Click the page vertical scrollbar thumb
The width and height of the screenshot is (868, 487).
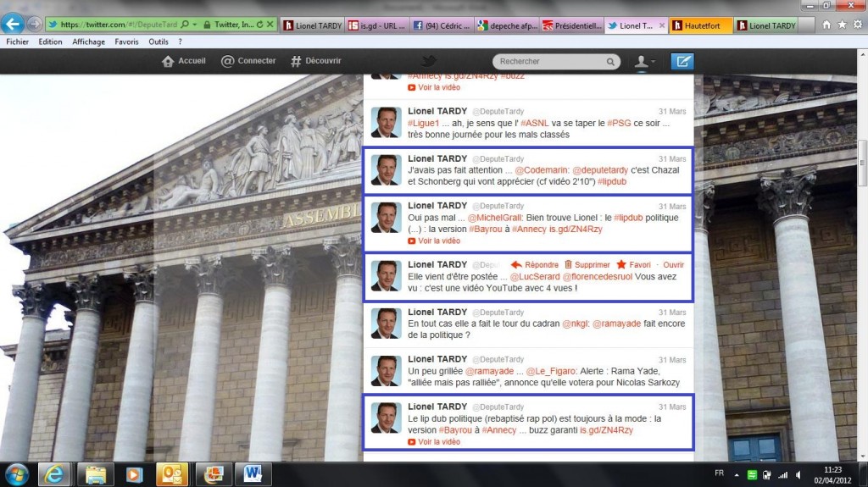click(x=862, y=163)
